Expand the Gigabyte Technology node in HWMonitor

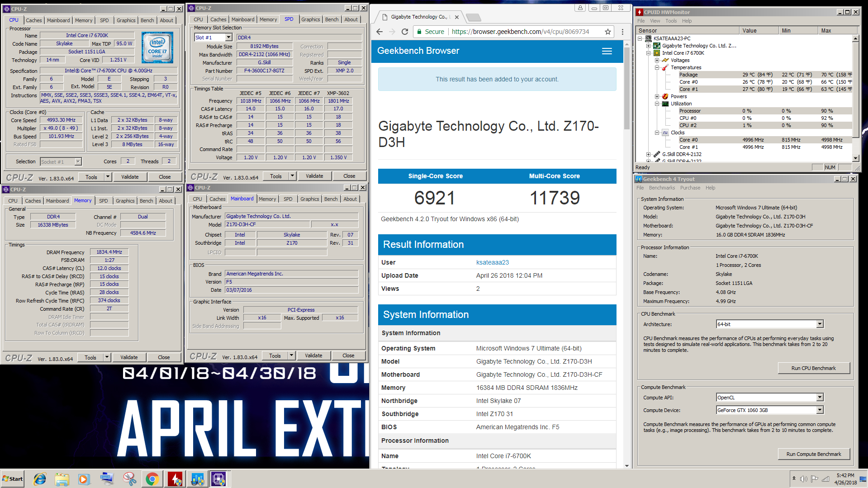pyautogui.click(x=648, y=46)
